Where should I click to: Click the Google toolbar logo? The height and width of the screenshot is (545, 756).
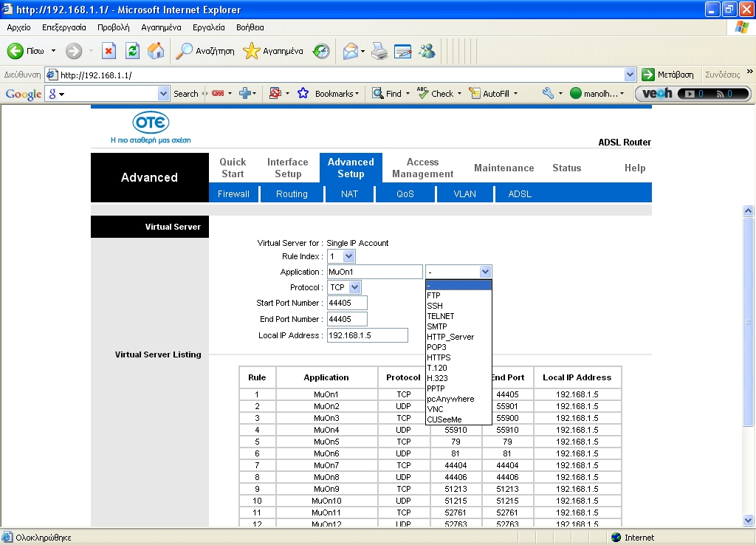coord(23,94)
